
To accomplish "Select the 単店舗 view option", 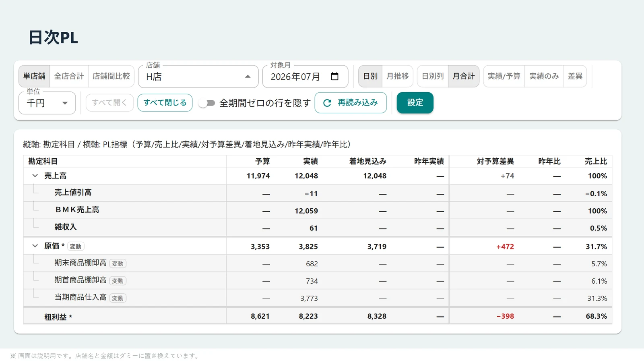I will [34, 76].
